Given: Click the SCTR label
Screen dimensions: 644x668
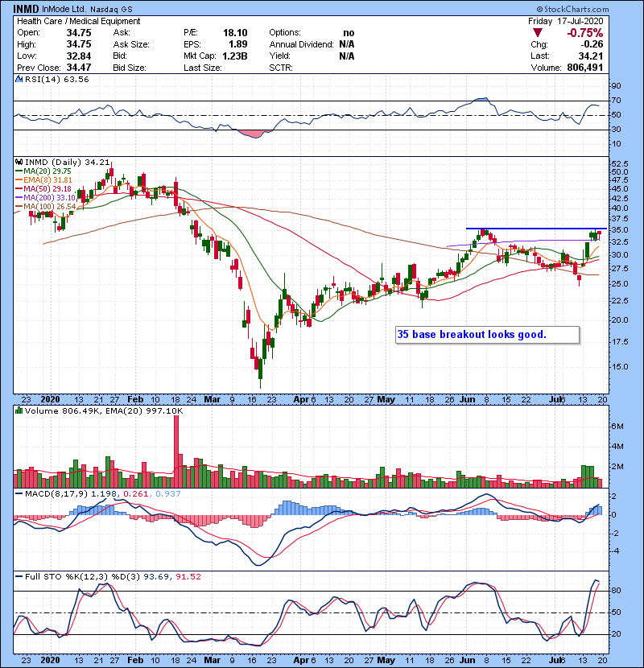Looking at the screenshot, I should pyautogui.click(x=281, y=68).
